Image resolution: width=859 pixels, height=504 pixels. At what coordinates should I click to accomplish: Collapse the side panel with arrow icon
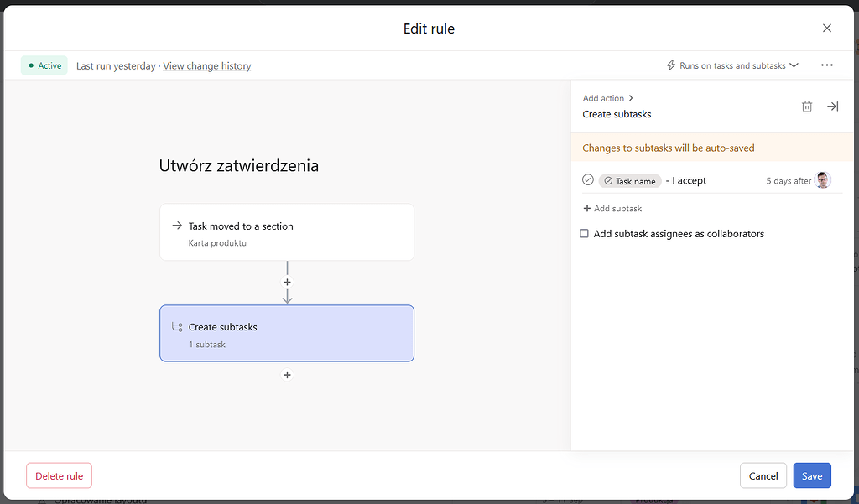point(832,107)
